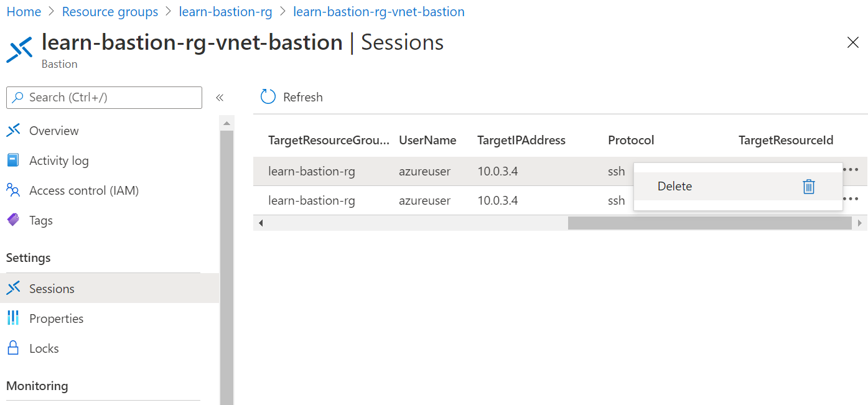Screen dimensions: 868x405
Task: Click the Properties bars icon
Action: coord(13,319)
